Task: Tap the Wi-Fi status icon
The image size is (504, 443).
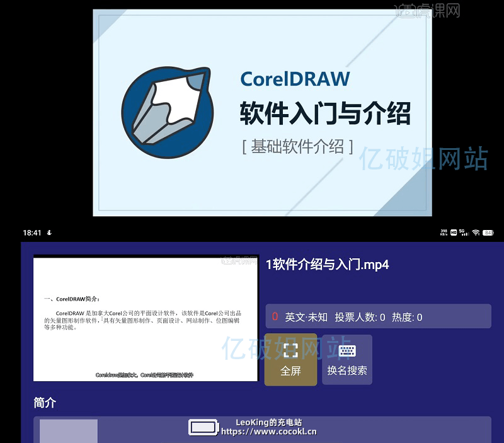Action: click(x=476, y=233)
